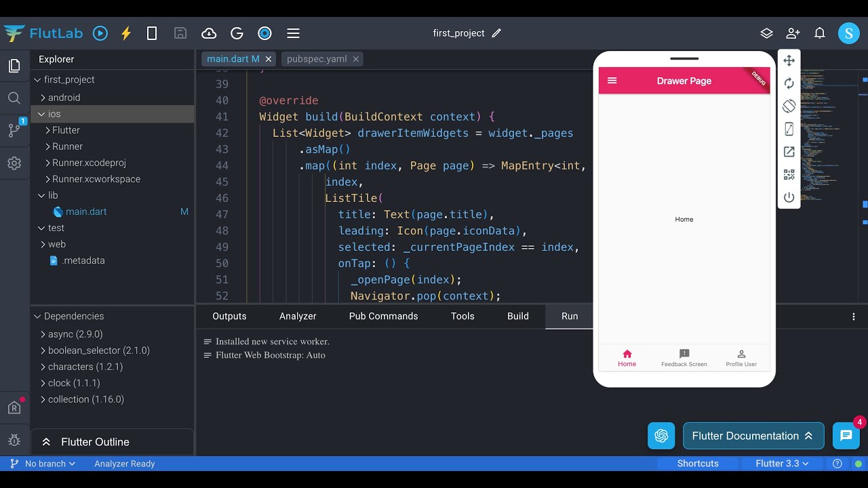Edit project name with pencil icon
Viewport: 868px width, 488px height.
tap(496, 33)
